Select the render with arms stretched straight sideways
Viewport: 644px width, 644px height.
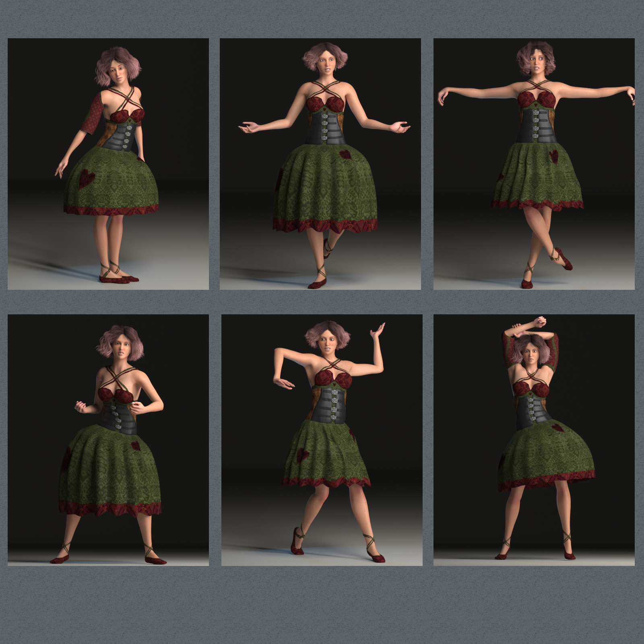534,164
